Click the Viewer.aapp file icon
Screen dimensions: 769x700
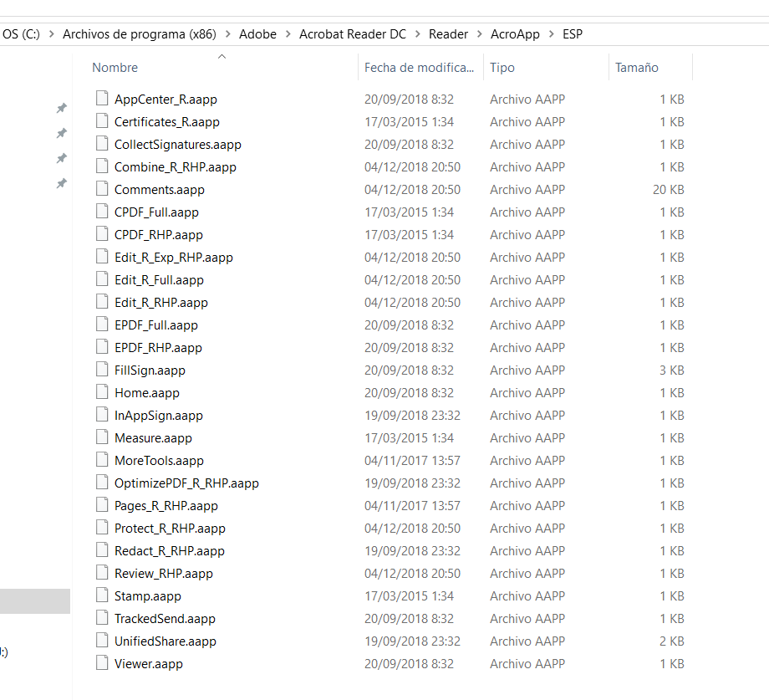(102, 663)
